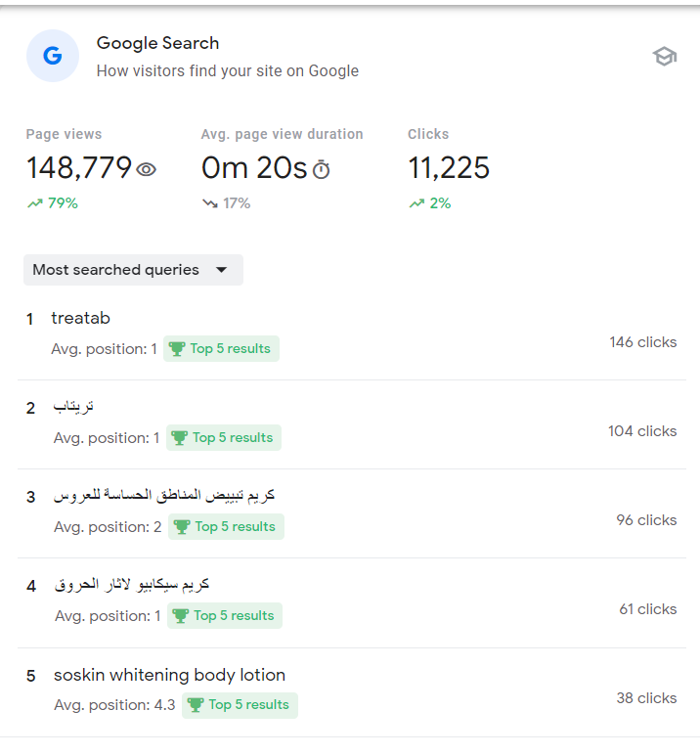Viewport: 700px width, 755px height.
Task: Click the Top 5 results badge for query 2
Action: [224, 438]
